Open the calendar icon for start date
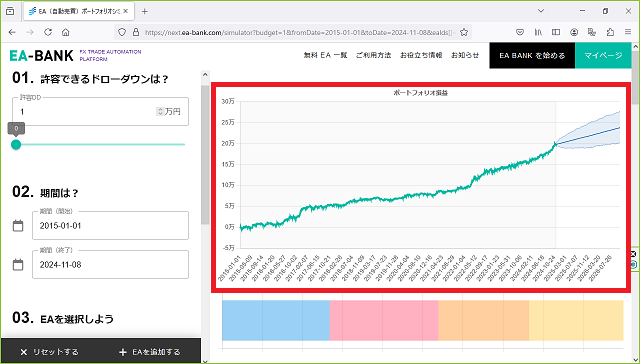This screenshot has height=364, width=640. coord(18,226)
